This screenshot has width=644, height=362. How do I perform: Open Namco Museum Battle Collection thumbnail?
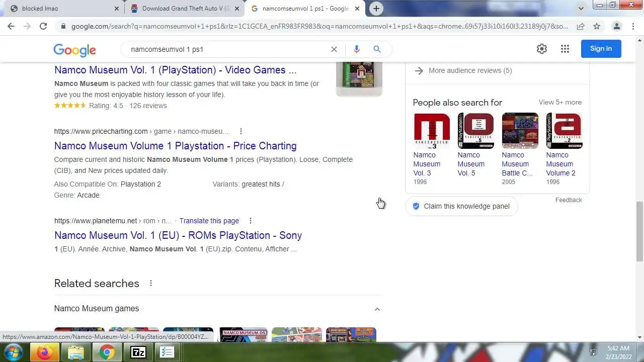pos(520,131)
